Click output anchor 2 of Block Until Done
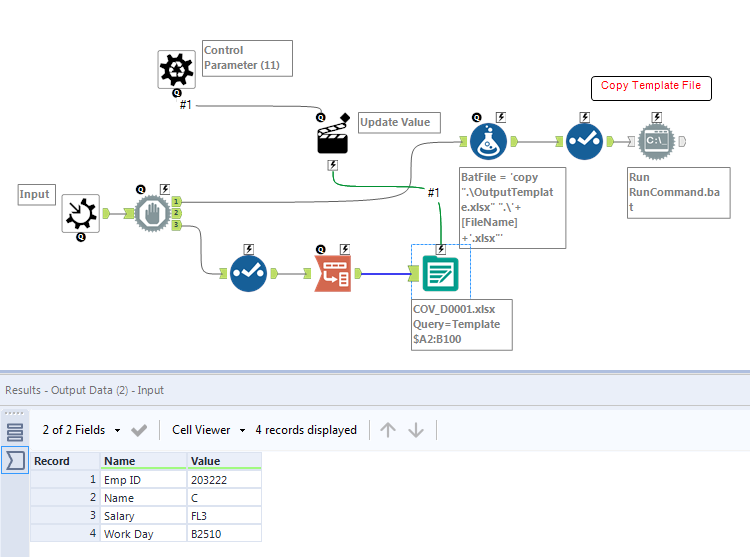Image resolution: width=750 pixels, height=557 pixels. 176,213
